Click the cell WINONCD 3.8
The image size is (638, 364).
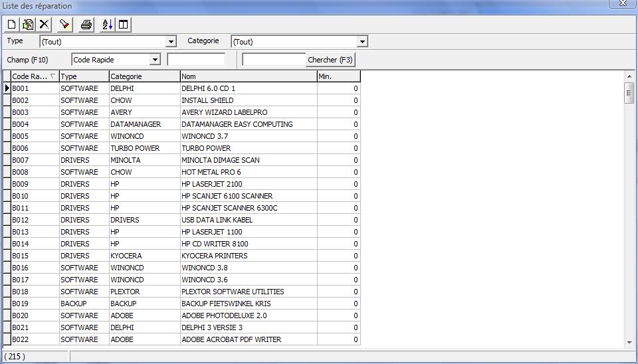249,268
